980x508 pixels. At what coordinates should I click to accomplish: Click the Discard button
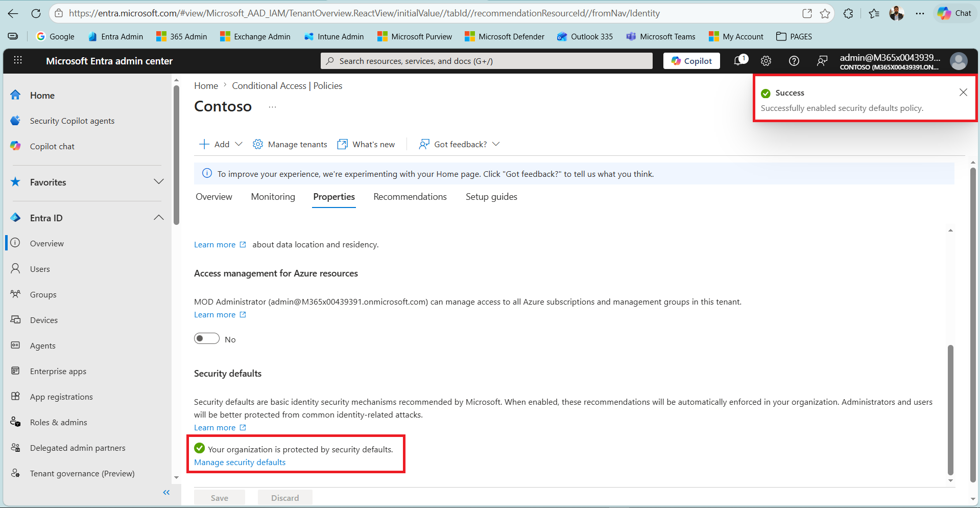[x=285, y=498]
